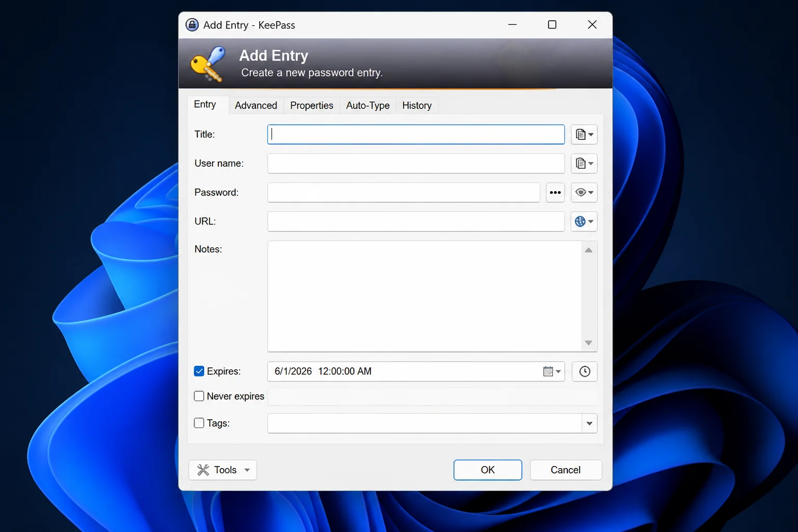Click the expiry time 12:00:00 AM value

coord(345,371)
